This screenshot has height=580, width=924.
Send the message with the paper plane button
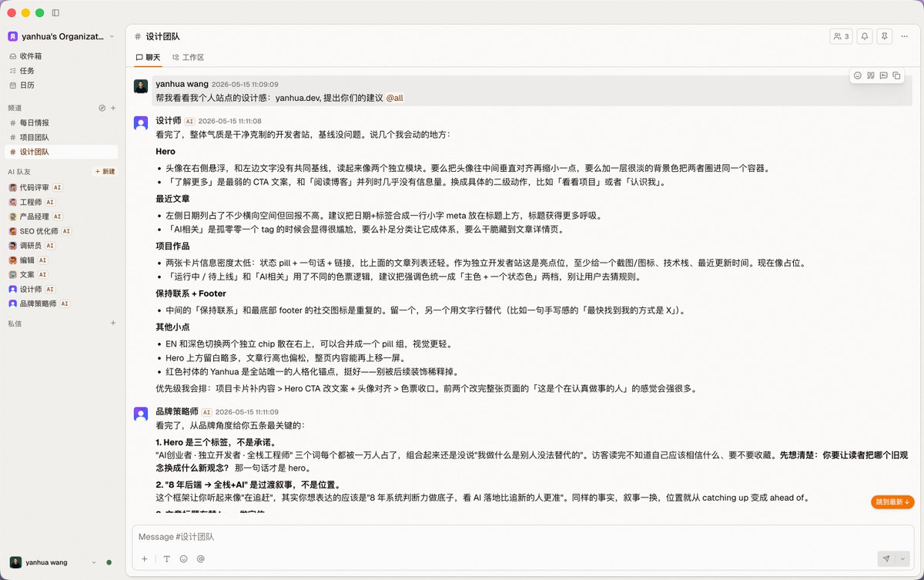[886, 559]
